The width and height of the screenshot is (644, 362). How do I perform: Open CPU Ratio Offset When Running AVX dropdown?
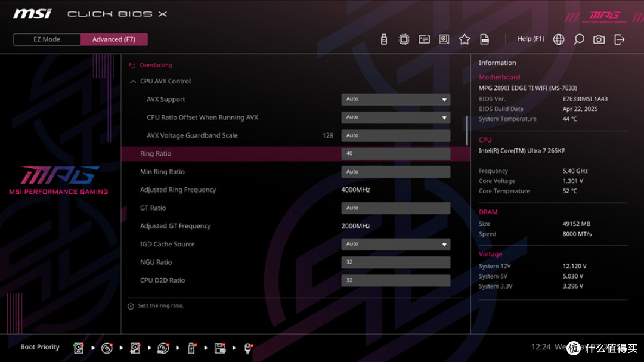click(x=395, y=117)
